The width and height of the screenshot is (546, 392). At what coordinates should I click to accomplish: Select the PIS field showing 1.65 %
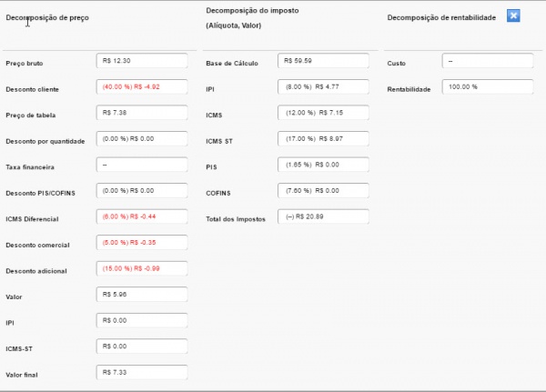[323, 165]
